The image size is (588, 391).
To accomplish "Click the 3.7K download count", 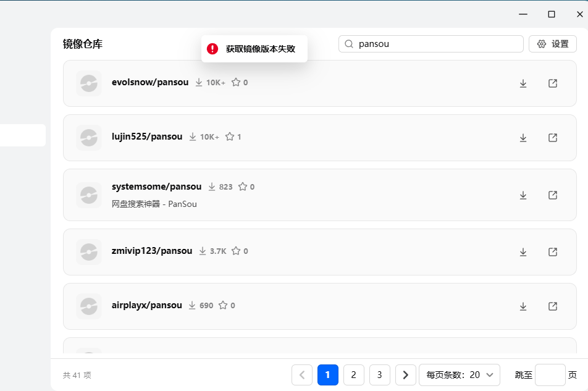I will coord(218,251).
